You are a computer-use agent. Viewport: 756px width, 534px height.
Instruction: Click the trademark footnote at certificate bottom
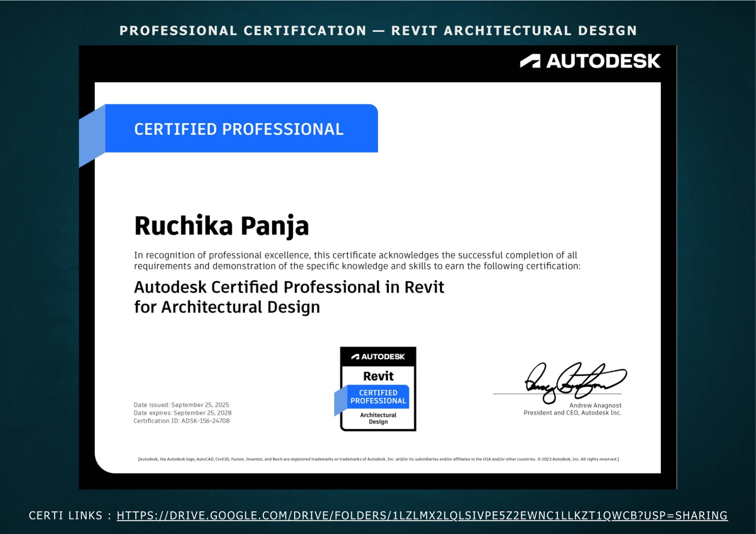378,459
